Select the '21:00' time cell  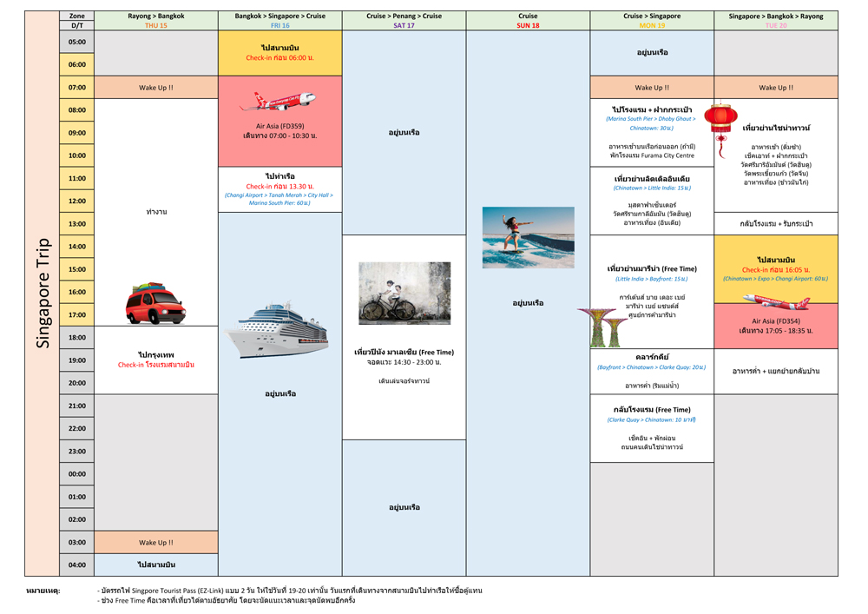(77, 406)
